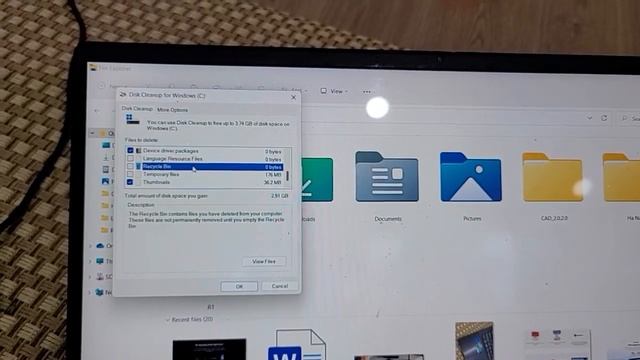Confirm Disk Cleanup with OK

239,287
